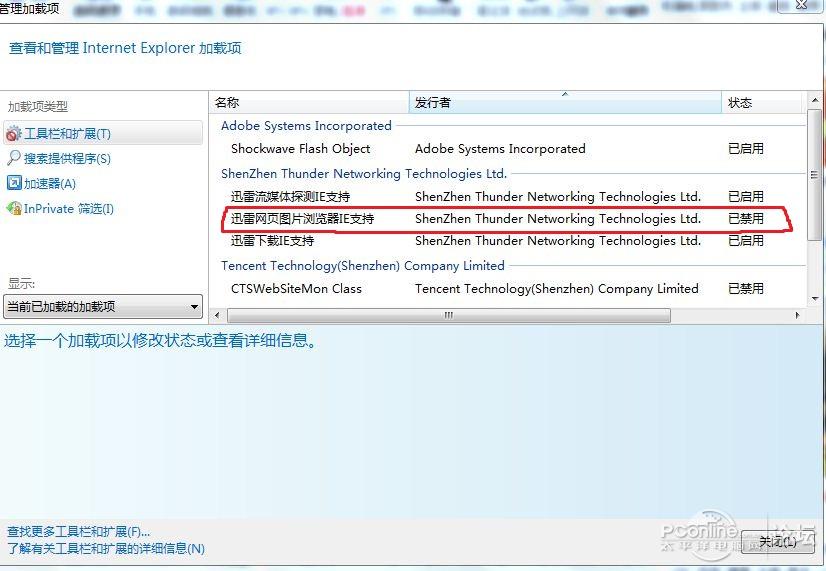Select the 迅雷网页图片浏览器IE支持 add-on

[x=302, y=219]
